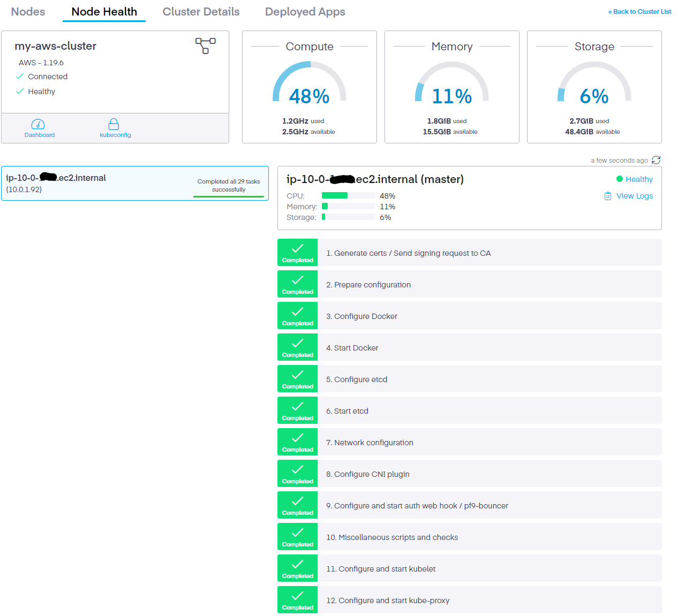Click Back to Cluster List link
The height and width of the screenshot is (616, 678).
click(x=639, y=12)
